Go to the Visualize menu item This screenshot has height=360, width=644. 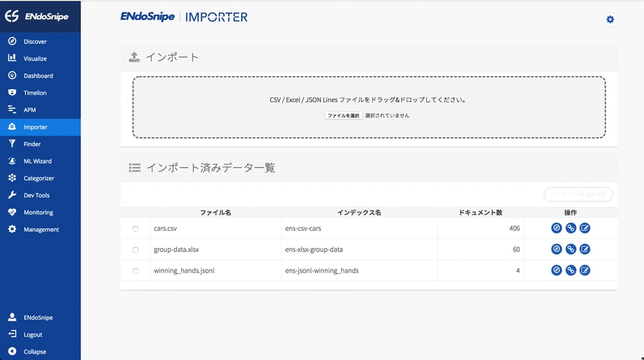point(35,58)
